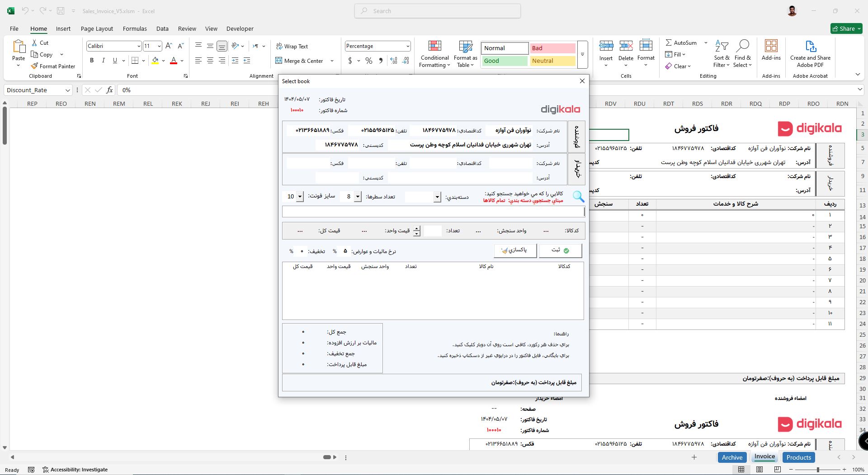This screenshot has width=868, height=475.
Task: Toggle Italic formatting
Action: pos(103,60)
